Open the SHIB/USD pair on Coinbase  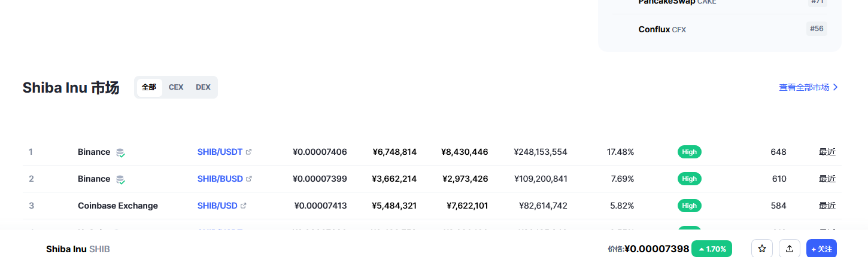coord(217,206)
